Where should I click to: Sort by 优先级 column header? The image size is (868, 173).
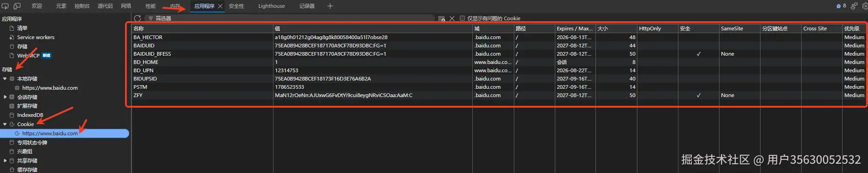tap(855, 29)
